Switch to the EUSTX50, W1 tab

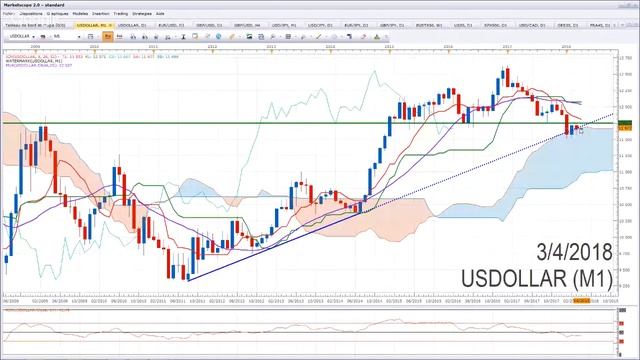tap(429, 25)
